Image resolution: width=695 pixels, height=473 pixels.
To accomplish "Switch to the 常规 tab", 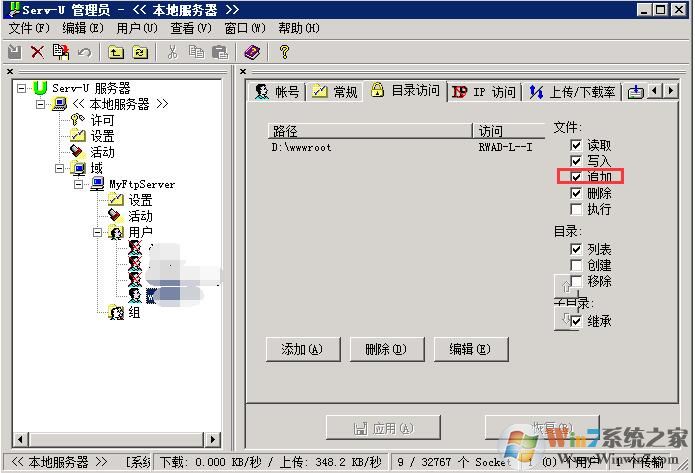I will 335,92.
